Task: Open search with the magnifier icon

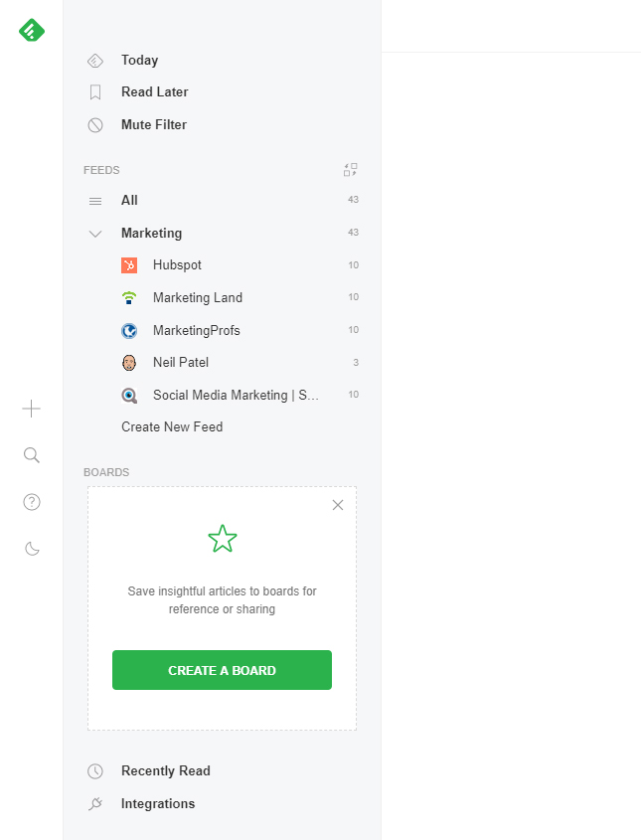Action: (x=32, y=455)
